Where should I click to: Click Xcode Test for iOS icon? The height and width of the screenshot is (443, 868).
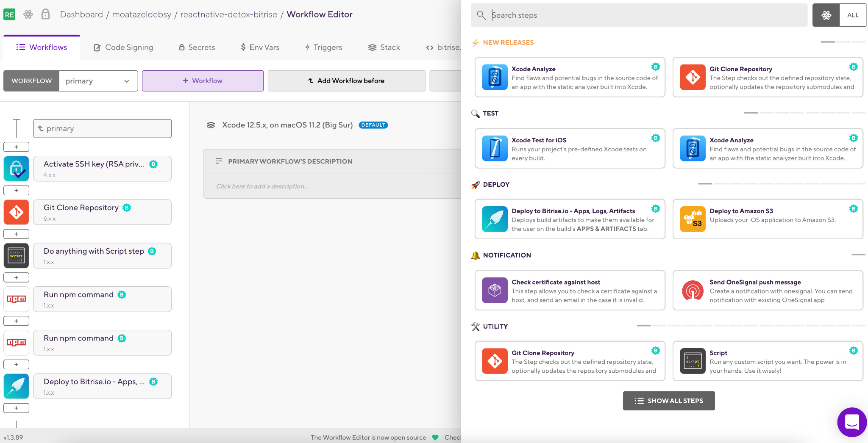click(495, 148)
